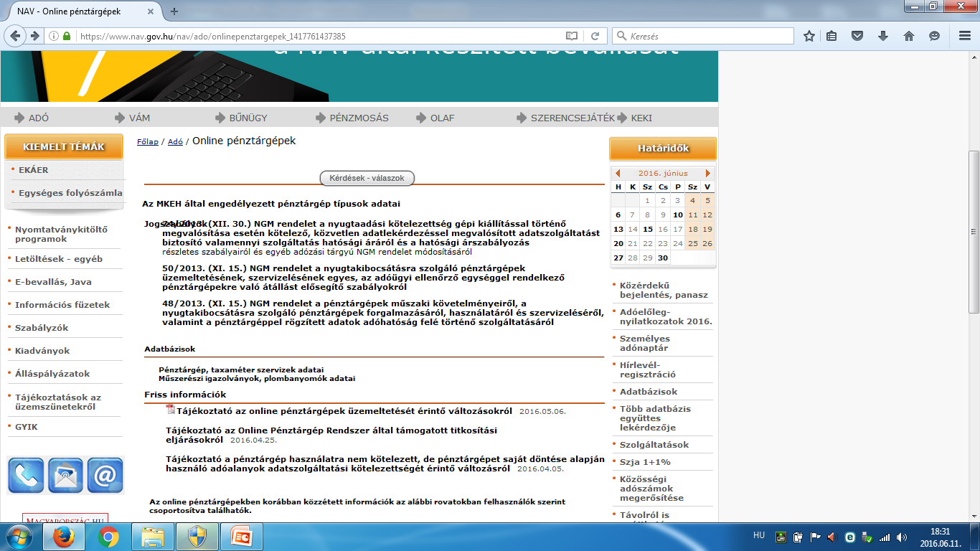Open Szabályzók sidebar link

pos(42,327)
